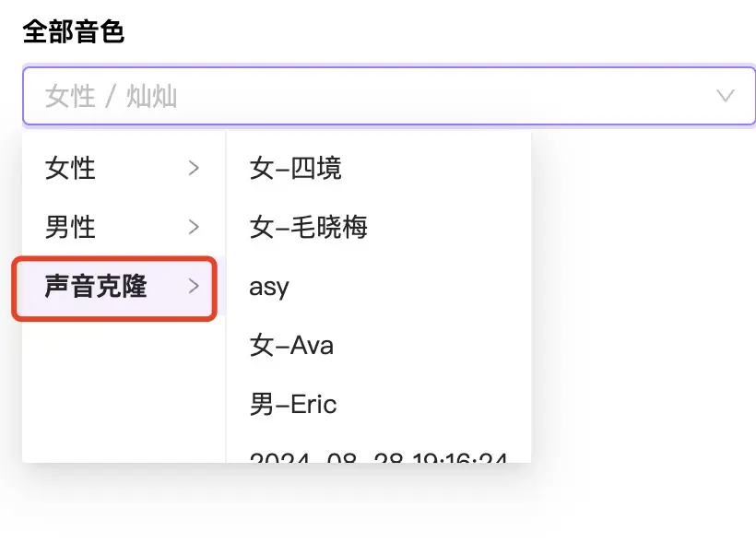
Task: Collapse the voice selector using its down arrow
Action: click(725, 96)
